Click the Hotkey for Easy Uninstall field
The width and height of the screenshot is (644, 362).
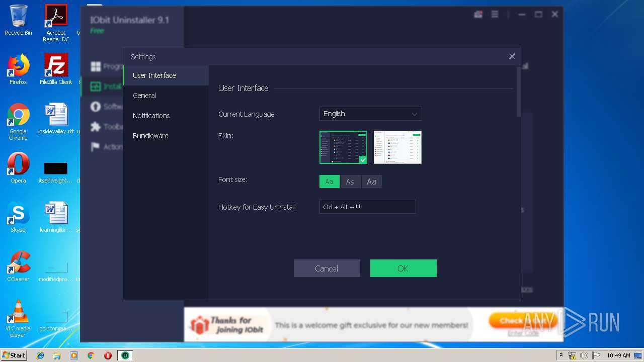point(367,207)
